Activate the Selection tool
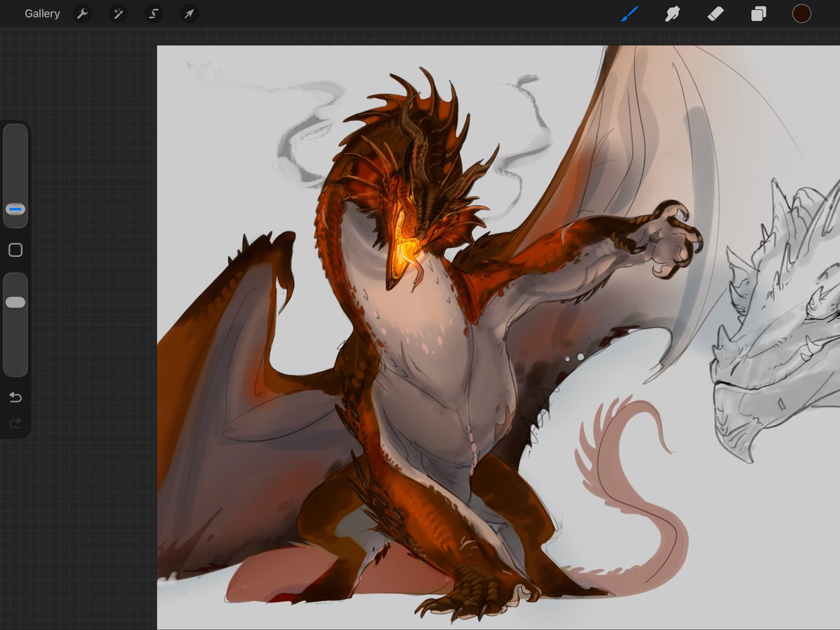The width and height of the screenshot is (840, 630). (x=154, y=14)
